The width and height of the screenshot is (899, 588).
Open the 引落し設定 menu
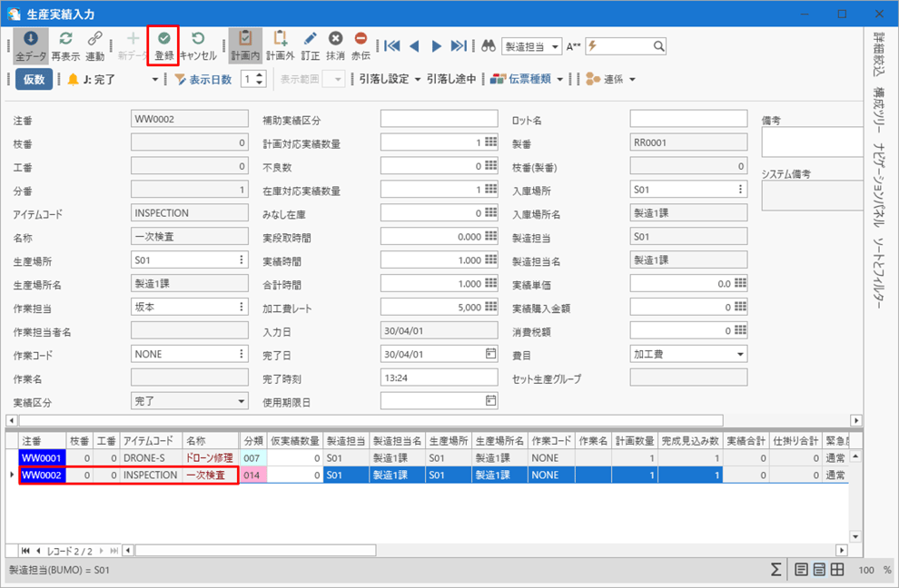pos(390,79)
